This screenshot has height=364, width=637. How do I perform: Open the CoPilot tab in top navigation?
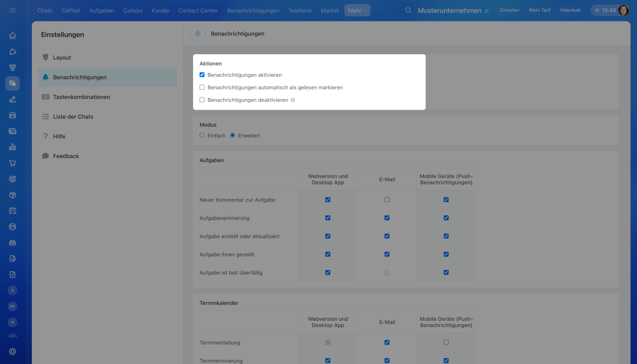(x=71, y=10)
